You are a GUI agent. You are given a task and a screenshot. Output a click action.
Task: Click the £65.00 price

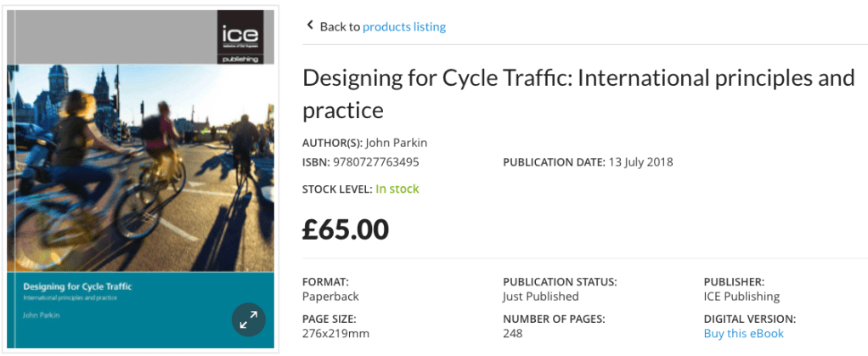tap(346, 229)
